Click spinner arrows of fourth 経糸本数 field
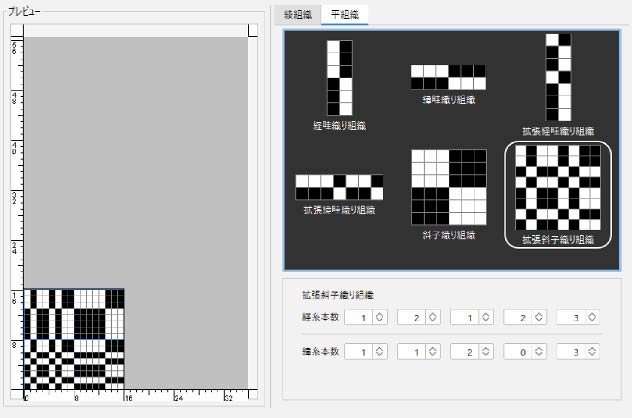632x418 pixels. coord(539,317)
